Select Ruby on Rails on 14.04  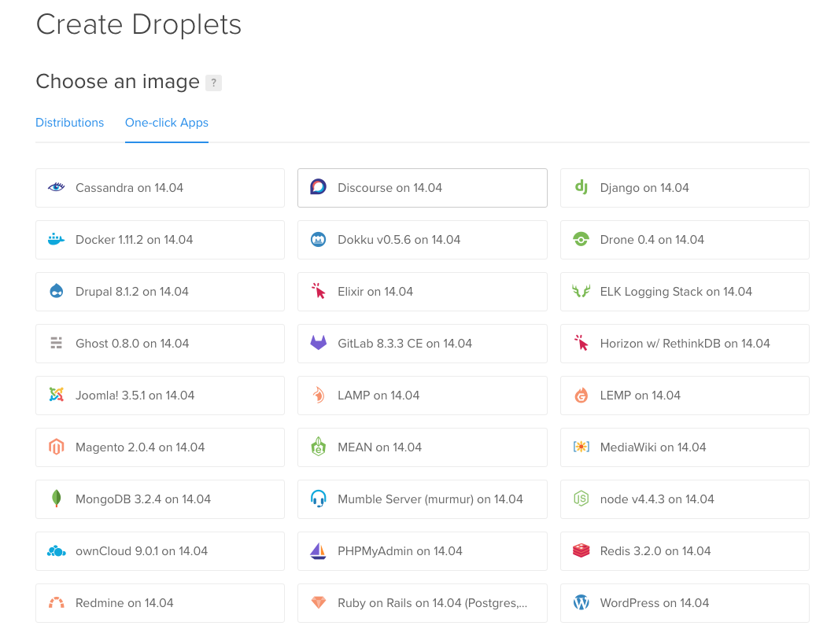[423, 603]
